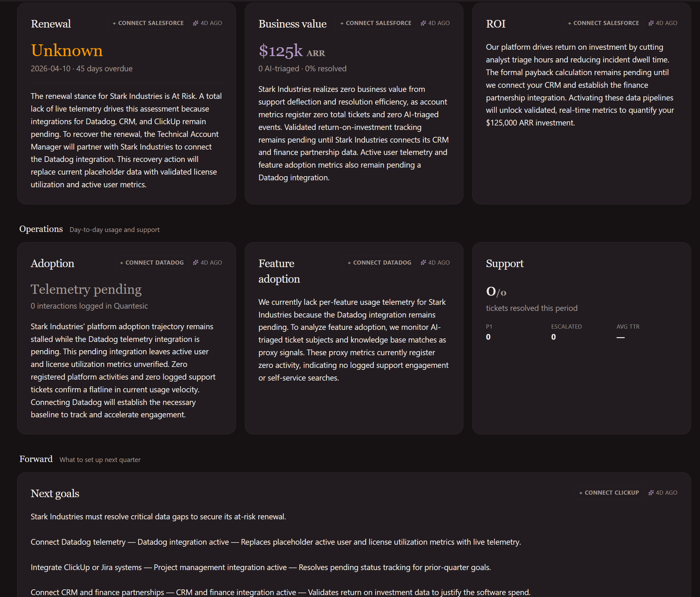Click the 'Day-to-day usage and support' subtitle

tap(115, 229)
